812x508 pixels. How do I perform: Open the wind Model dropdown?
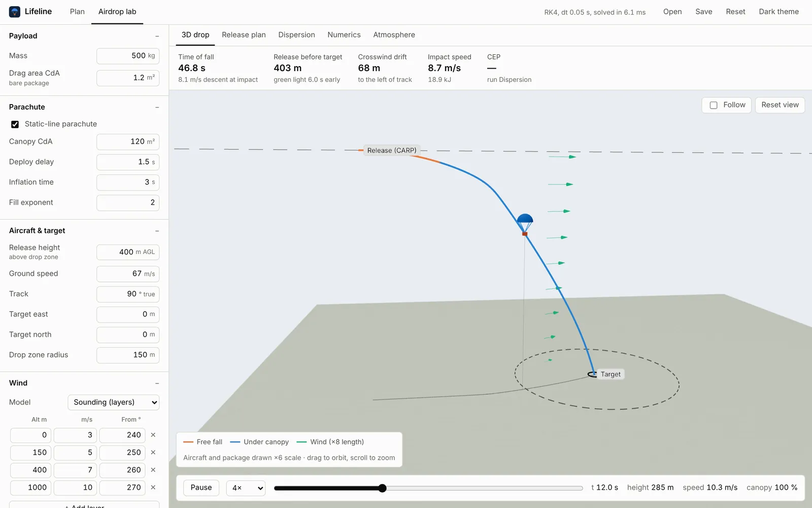point(114,402)
